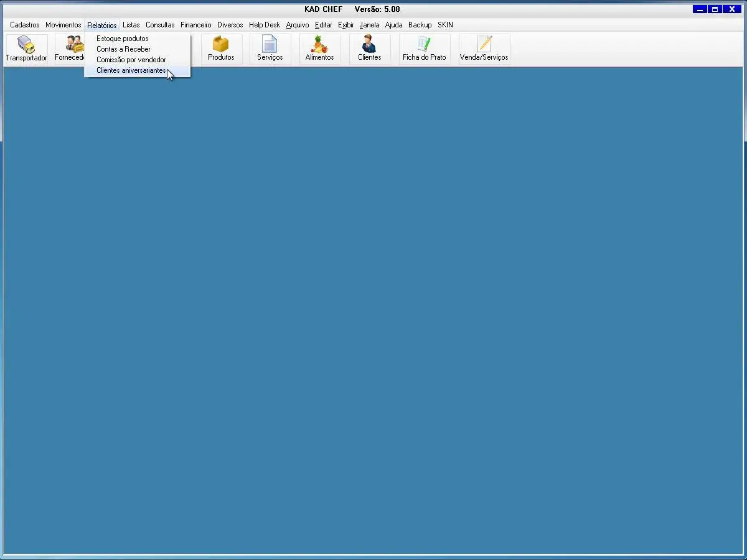The width and height of the screenshot is (747, 560).
Task: Open the SKIN menu
Action: coord(445,25)
